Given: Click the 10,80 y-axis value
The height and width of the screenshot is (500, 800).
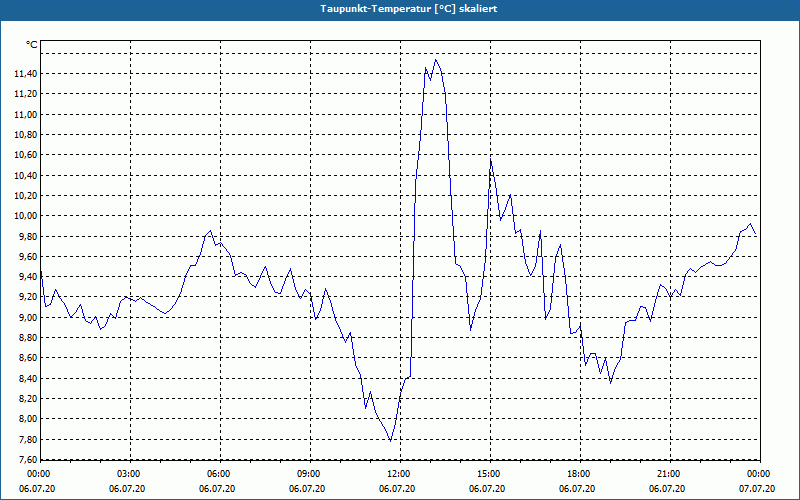Looking at the screenshot, I should (26, 135).
